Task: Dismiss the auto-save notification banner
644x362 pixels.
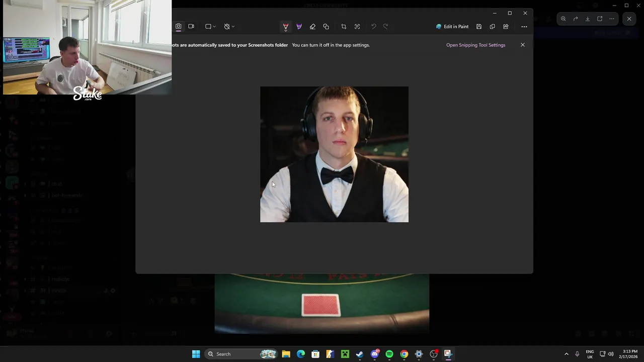Action: point(522,45)
